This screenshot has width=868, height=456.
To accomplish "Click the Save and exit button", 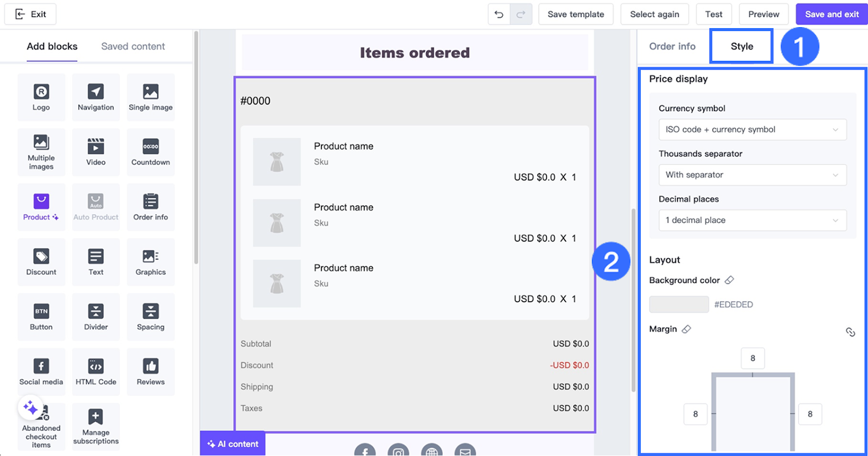I will coord(831,14).
